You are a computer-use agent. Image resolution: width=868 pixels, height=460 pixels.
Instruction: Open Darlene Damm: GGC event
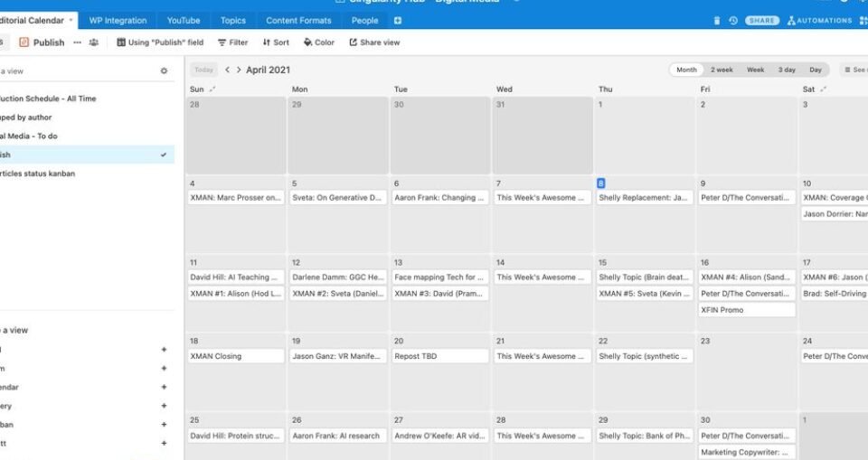point(337,277)
